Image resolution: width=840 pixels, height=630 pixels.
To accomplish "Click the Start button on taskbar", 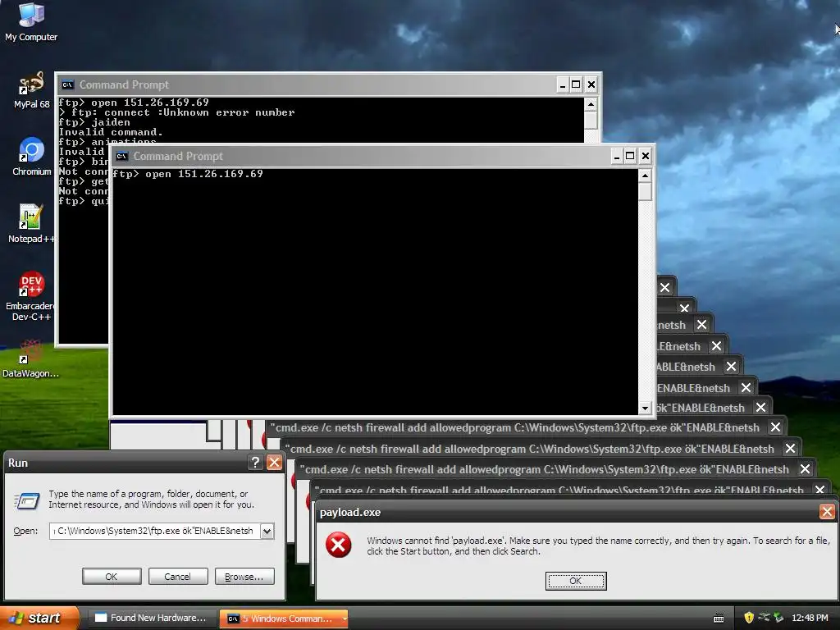I will [x=39, y=618].
